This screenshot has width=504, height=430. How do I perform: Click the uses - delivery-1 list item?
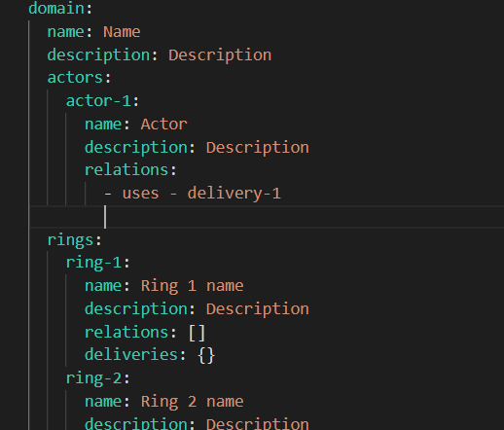coord(193,194)
